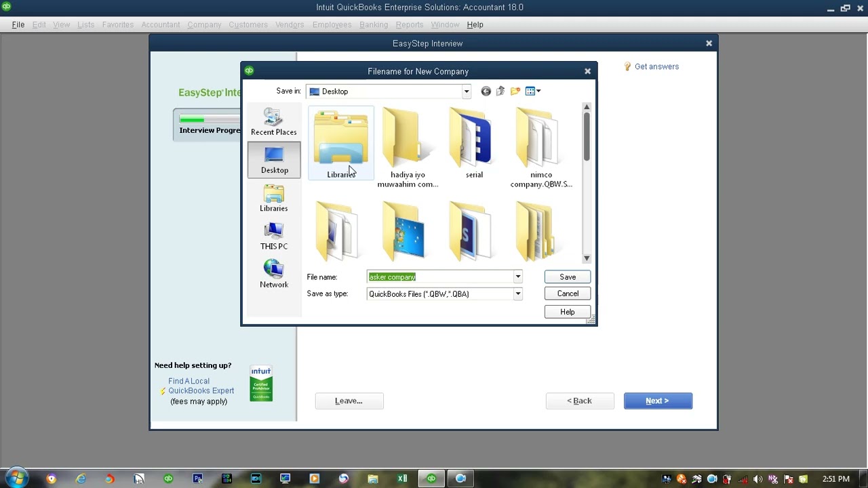The width and height of the screenshot is (868, 488).
Task: Select the hadiya iyo muwaahim folder
Action: 408,148
